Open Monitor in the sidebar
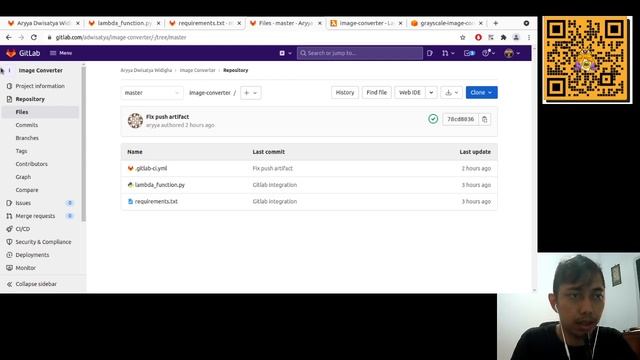This screenshot has height=360, width=640. tap(25, 268)
